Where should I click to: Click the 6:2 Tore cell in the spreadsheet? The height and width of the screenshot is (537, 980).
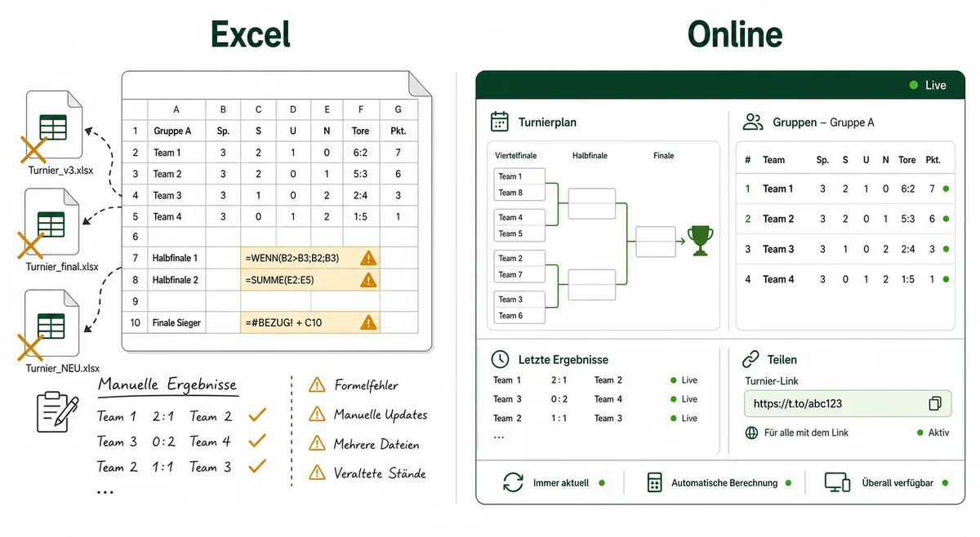(360, 153)
